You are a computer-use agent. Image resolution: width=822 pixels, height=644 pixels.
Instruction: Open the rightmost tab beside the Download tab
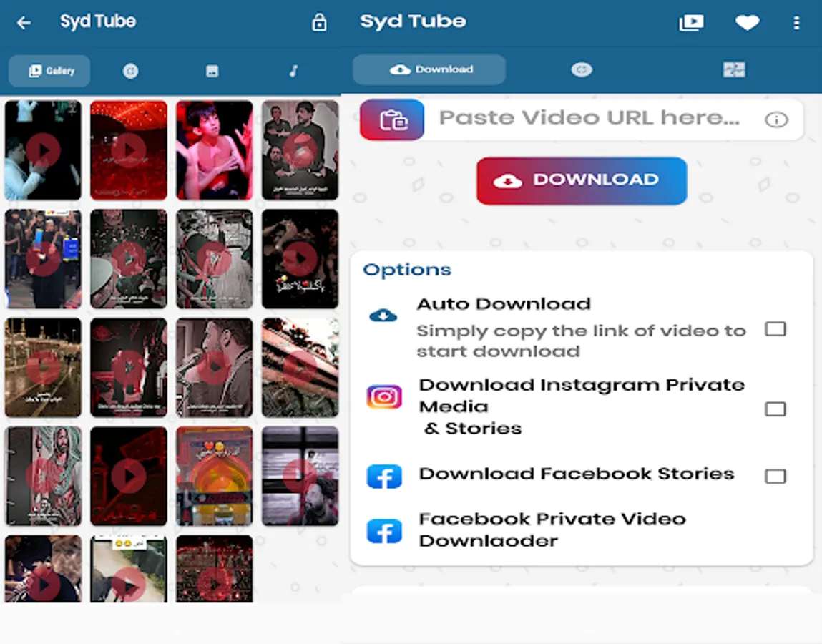click(x=734, y=69)
